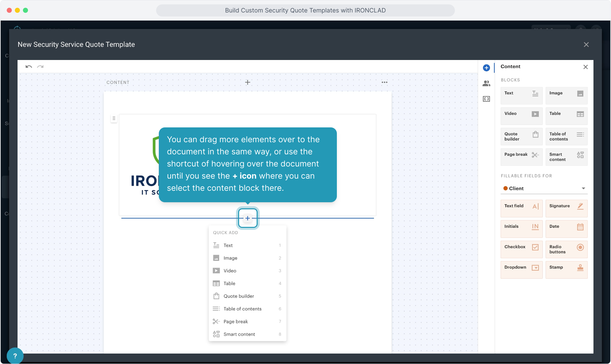Click the redo arrow icon
The image size is (611, 364).
pos(40,67)
